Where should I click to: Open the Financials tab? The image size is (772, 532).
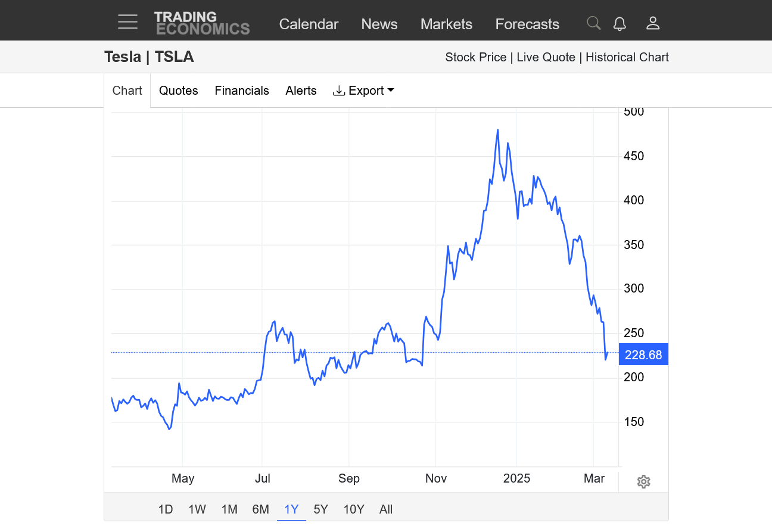click(242, 91)
